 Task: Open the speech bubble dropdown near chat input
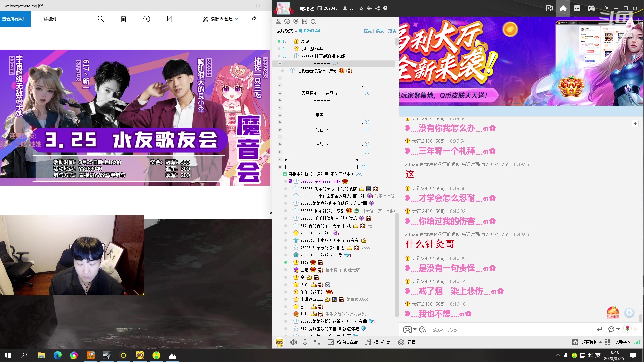(x=613, y=330)
